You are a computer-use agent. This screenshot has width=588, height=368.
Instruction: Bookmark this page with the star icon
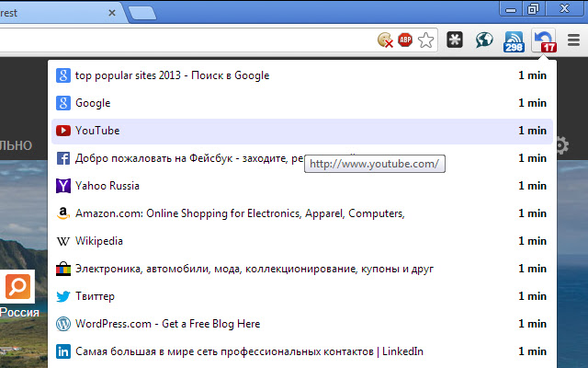pyautogui.click(x=425, y=40)
